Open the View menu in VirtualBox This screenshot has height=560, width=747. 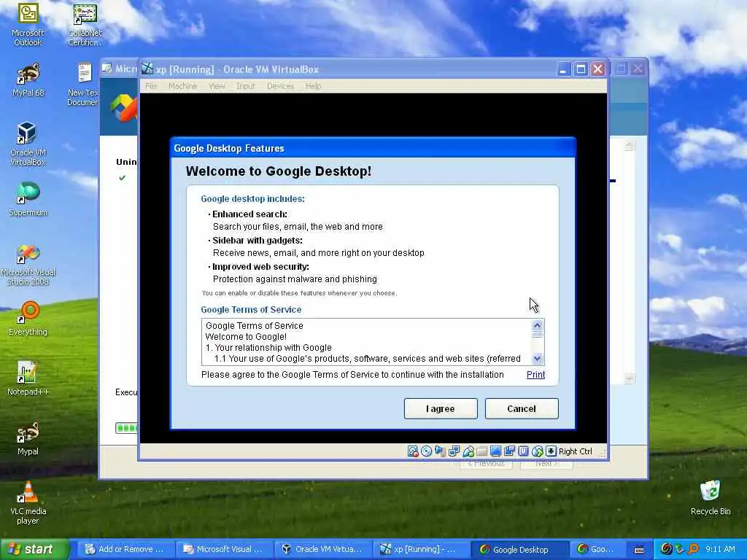tap(217, 86)
